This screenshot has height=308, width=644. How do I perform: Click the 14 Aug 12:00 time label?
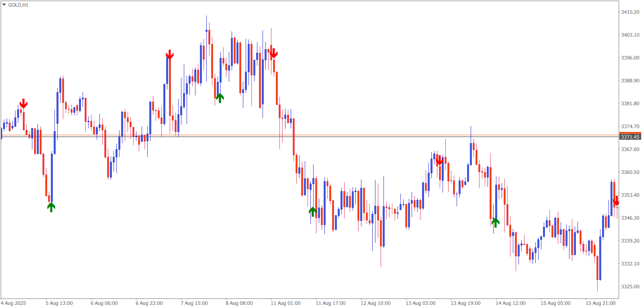510,303
